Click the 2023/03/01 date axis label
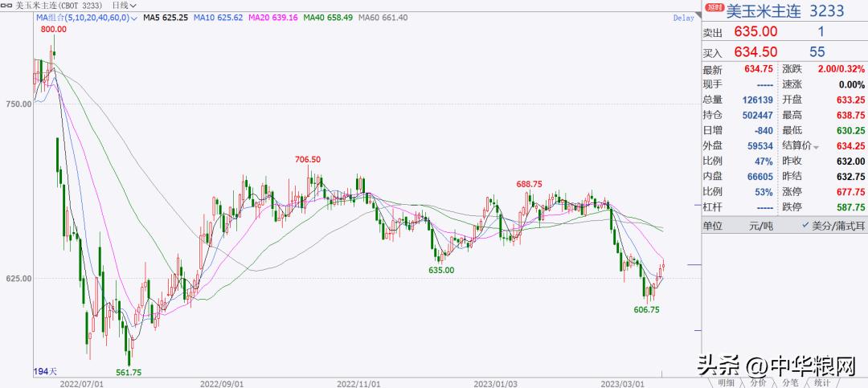This screenshot has width=868, height=388. coord(624,383)
